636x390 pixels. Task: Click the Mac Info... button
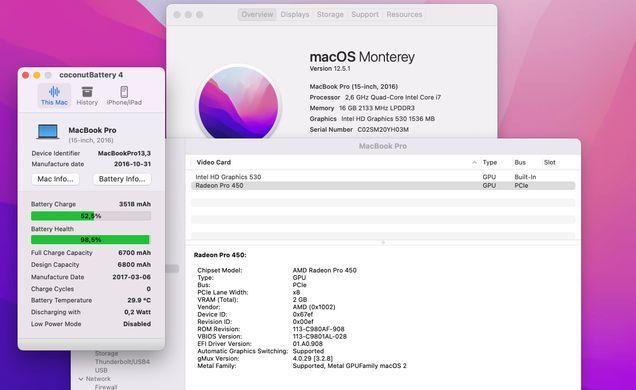pos(56,179)
